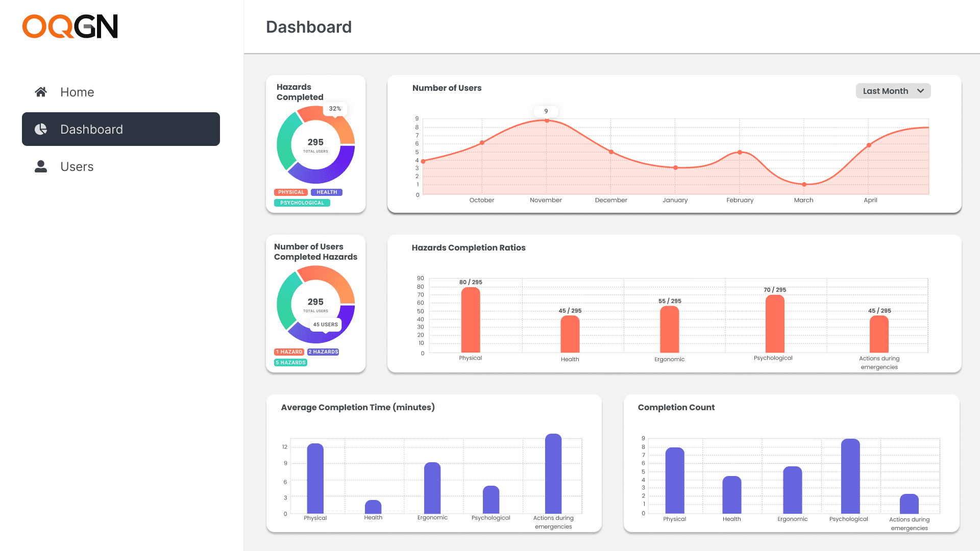Click the March data point on users chart
980x551 pixels.
[x=804, y=185]
